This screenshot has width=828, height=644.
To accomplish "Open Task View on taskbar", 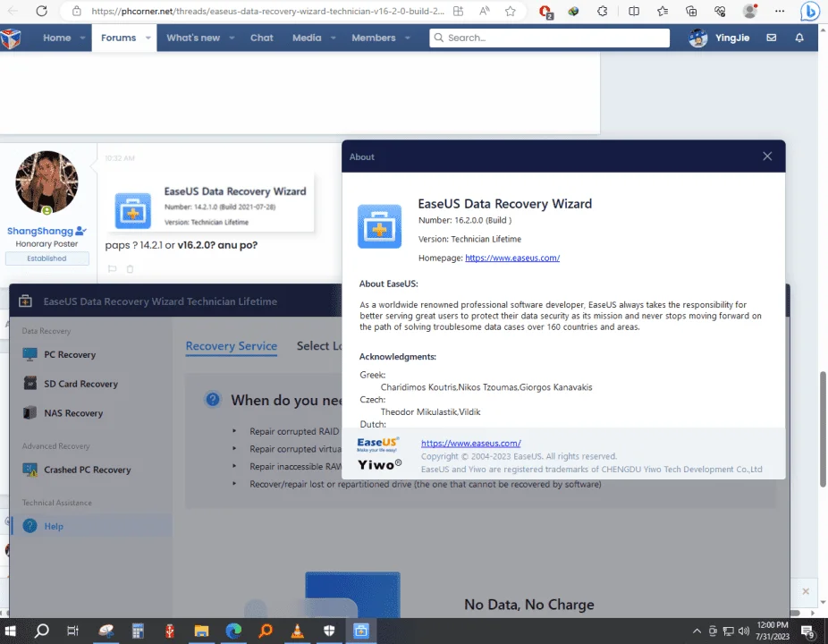I will point(72,631).
